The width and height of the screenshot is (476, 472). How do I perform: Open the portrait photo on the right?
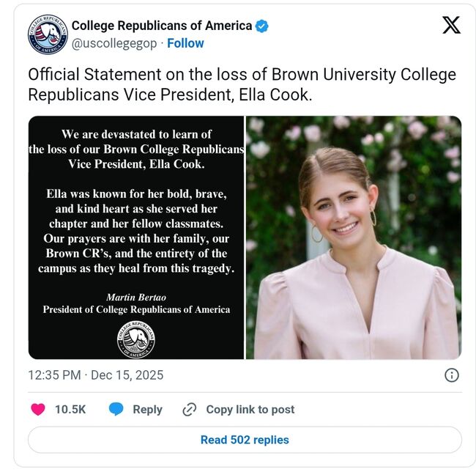[x=354, y=237]
